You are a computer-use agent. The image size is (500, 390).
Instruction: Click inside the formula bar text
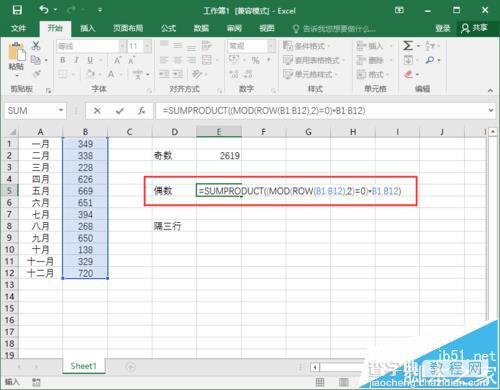pyautogui.click(x=264, y=110)
